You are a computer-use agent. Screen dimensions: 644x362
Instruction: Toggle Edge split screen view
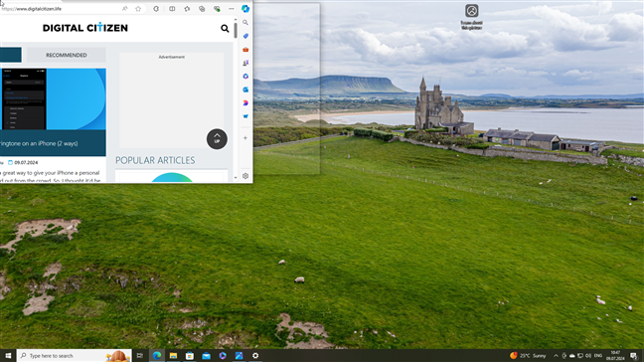coord(172,9)
